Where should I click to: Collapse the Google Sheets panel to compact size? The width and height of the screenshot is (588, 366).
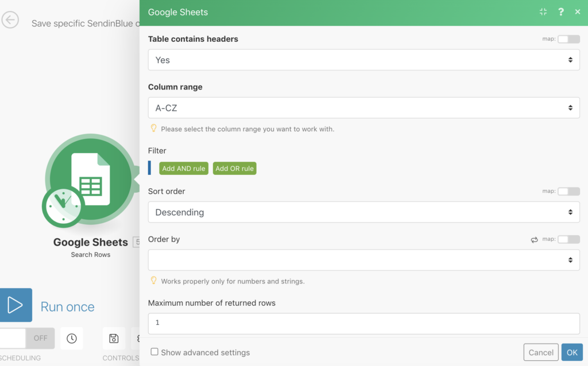543,12
